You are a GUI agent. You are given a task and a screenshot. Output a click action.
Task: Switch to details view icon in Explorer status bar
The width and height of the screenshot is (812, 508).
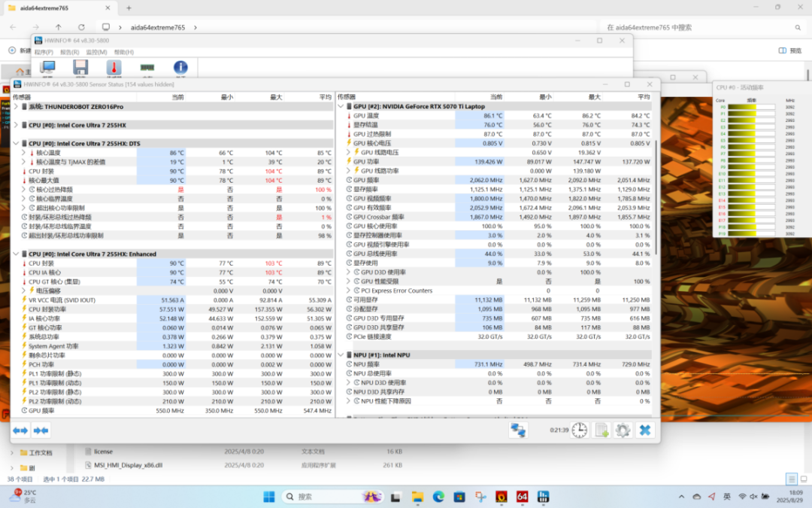(x=791, y=479)
